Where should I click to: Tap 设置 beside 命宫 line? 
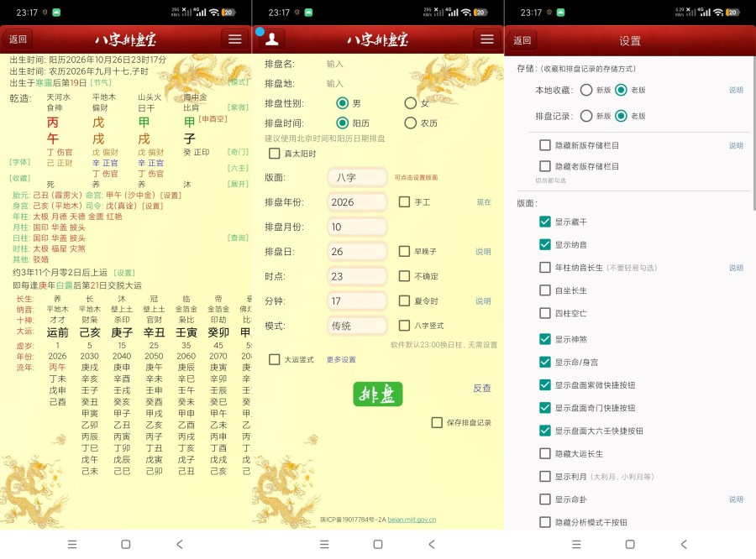[171, 196]
